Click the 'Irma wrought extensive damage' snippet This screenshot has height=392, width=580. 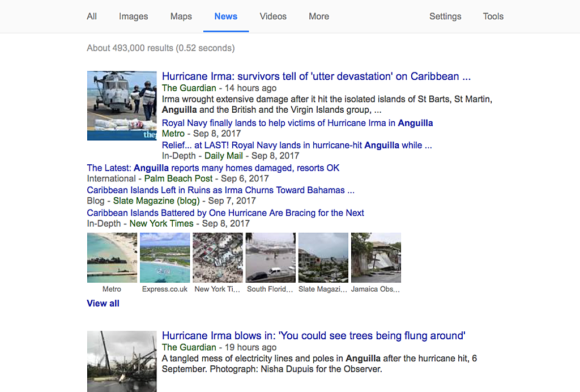(327, 104)
